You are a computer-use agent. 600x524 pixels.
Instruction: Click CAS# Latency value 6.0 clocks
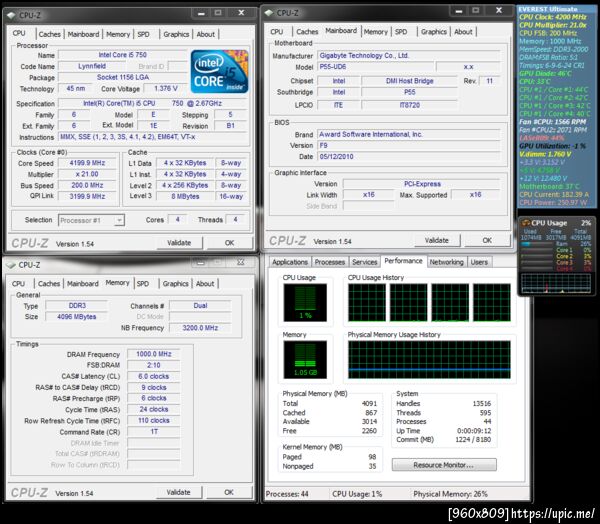[154, 376]
